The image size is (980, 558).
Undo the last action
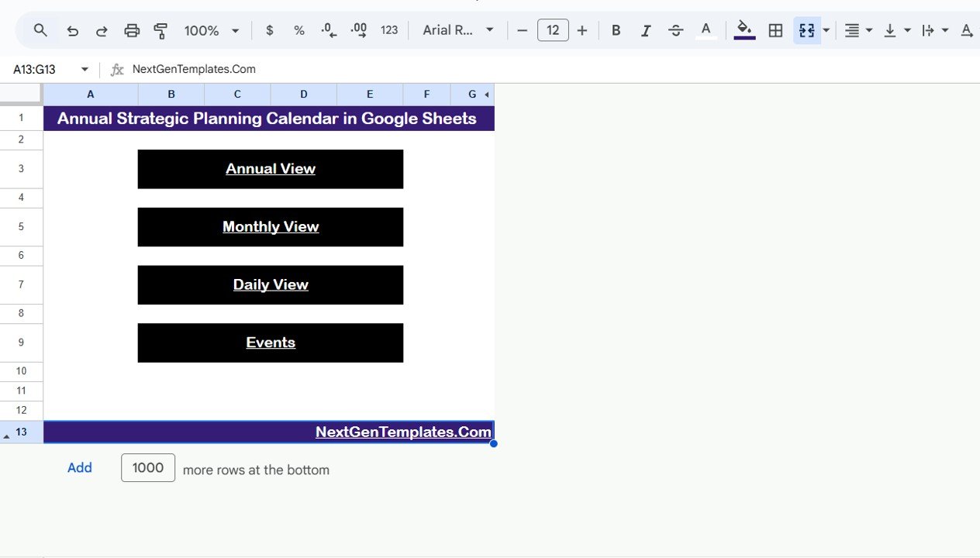point(72,30)
